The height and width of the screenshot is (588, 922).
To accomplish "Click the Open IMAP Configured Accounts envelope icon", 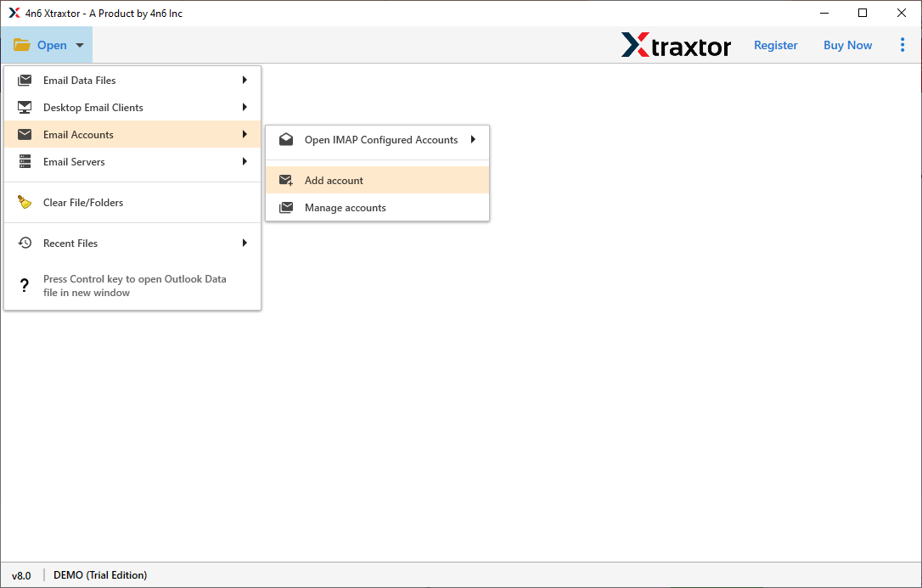I will tap(286, 139).
